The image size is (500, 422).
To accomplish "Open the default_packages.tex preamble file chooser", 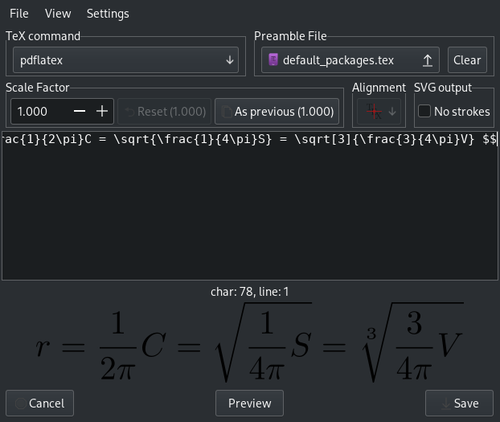I will [350, 60].
